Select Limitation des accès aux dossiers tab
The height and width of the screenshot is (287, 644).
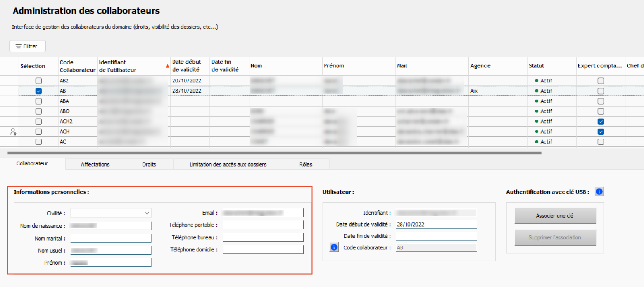tap(228, 164)
